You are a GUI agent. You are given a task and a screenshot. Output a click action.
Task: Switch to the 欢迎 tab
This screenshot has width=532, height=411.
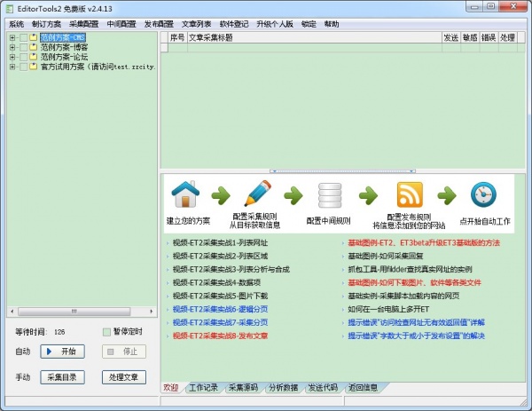(x=171, y=388)
